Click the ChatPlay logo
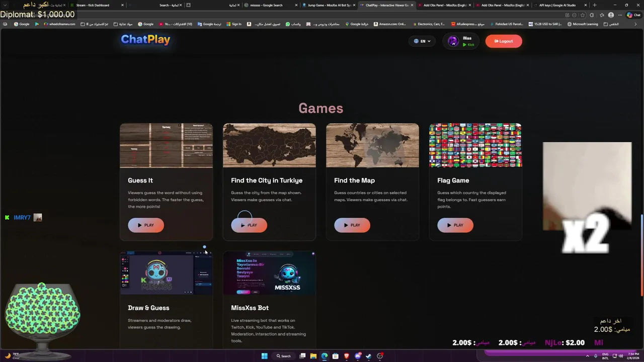Screen dimensions: 644x362 (145, 39)
